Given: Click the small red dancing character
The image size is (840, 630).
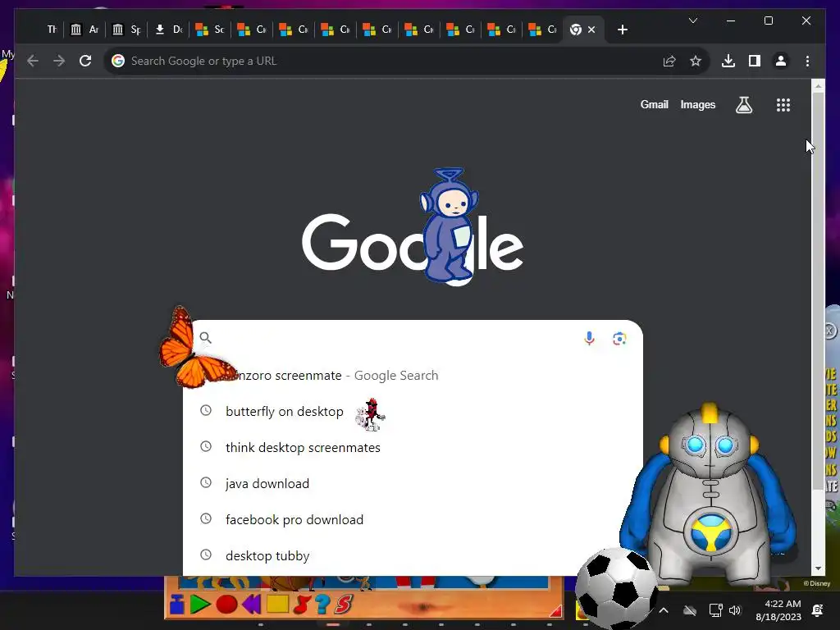Looking at the screenshot, I should coord(370,414).
